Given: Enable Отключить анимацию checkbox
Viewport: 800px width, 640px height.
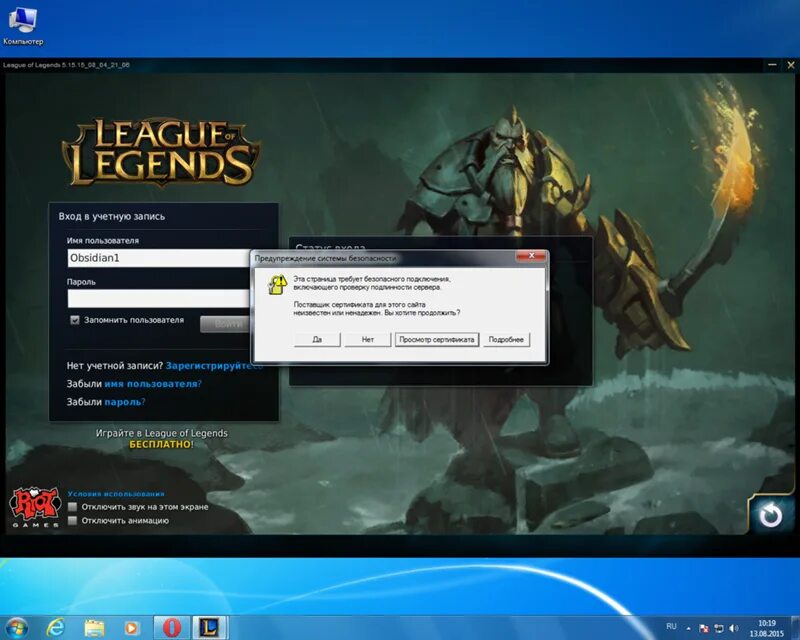Looking at the screenshot, I should tap(72, 521).
